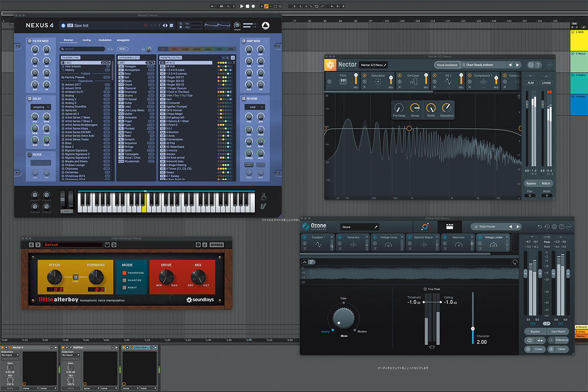Click the Nectar Bypass button

pos(531,183)
